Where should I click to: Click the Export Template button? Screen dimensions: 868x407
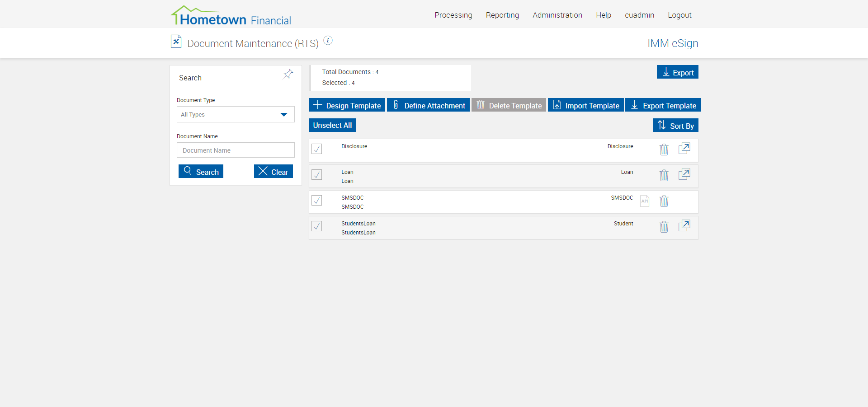coord(663,105)
